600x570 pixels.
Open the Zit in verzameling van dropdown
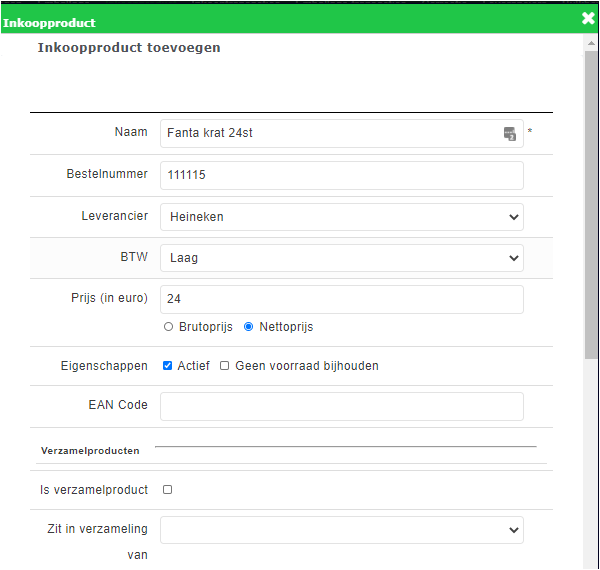341,530
